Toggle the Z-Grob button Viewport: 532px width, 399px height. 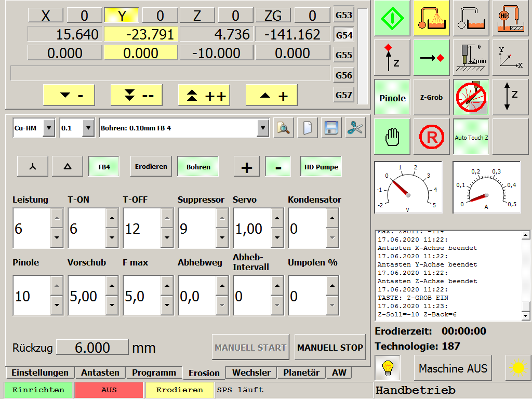pos(432,97)
